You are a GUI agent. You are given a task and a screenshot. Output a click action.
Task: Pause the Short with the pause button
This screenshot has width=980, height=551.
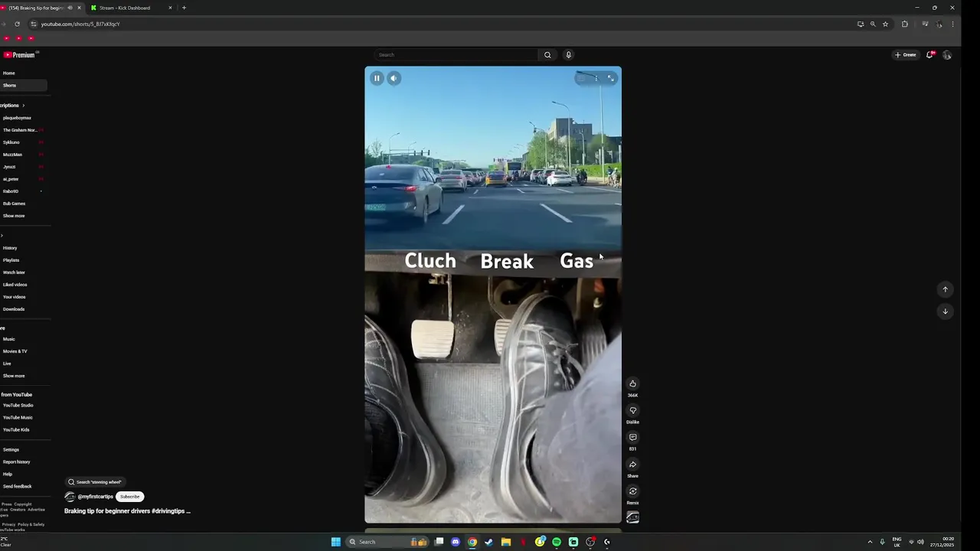coord(377,78)
